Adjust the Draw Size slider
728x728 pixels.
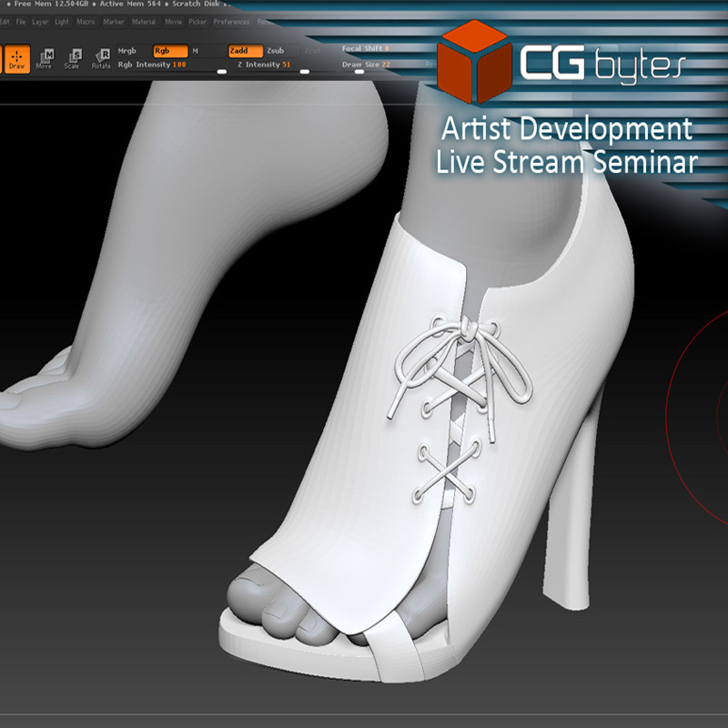(366, 66)
